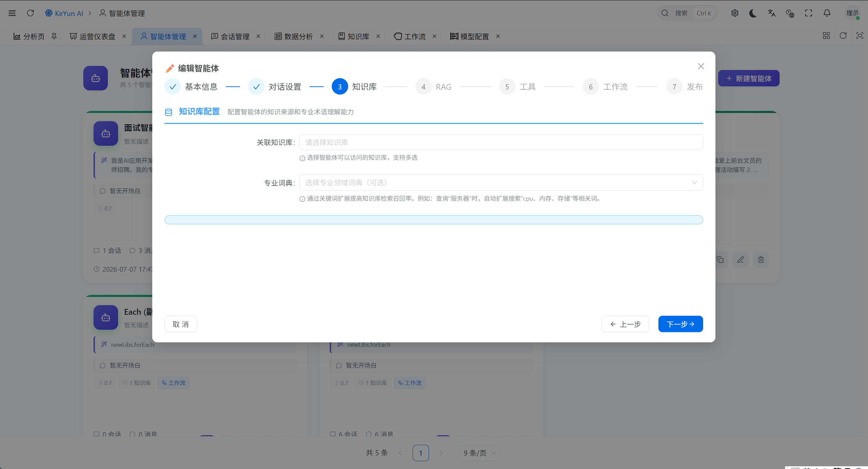Close the 会话管理 tab
The image size is (868, 469).
pyautogui.click(x=258, y=36)
